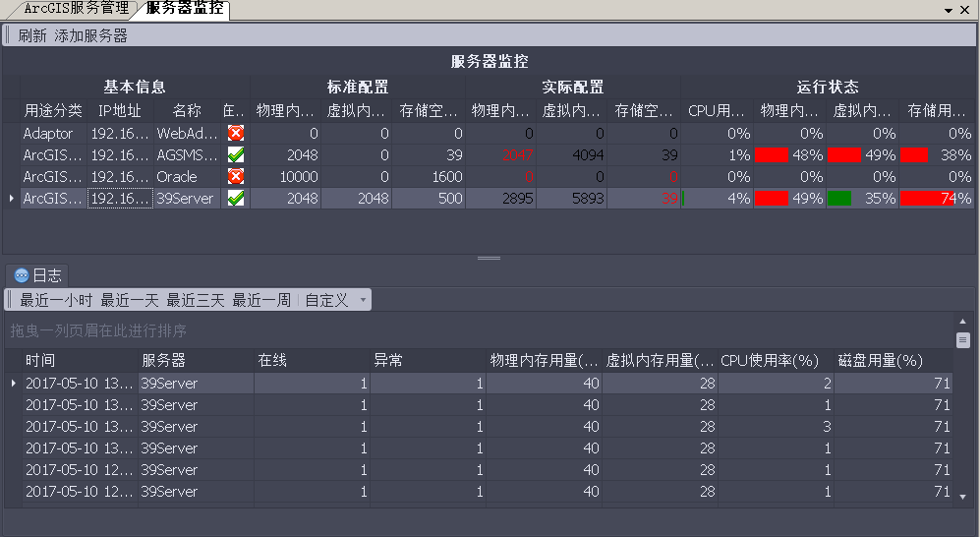
Task: Open the log toolbar overflow dropdown arrow
Action: [x=363, y=300]
